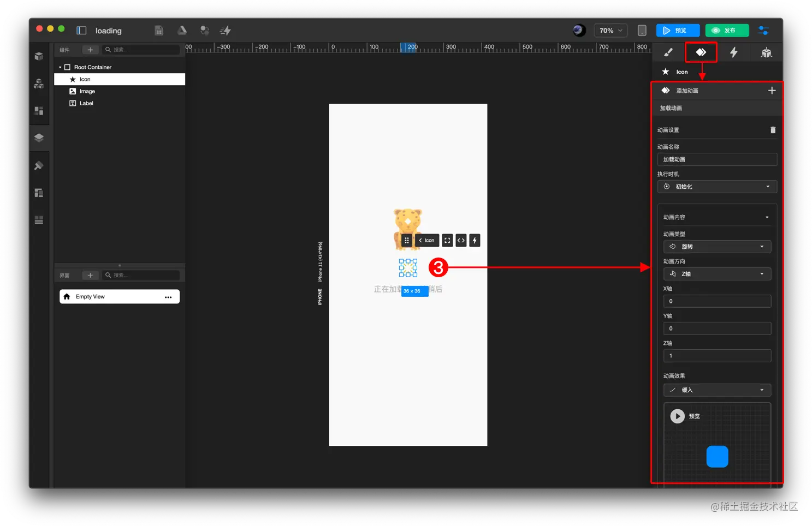This screenshot has width=812, height=526.
Task: Click the component search field
Action: click(x=141, y=50)
